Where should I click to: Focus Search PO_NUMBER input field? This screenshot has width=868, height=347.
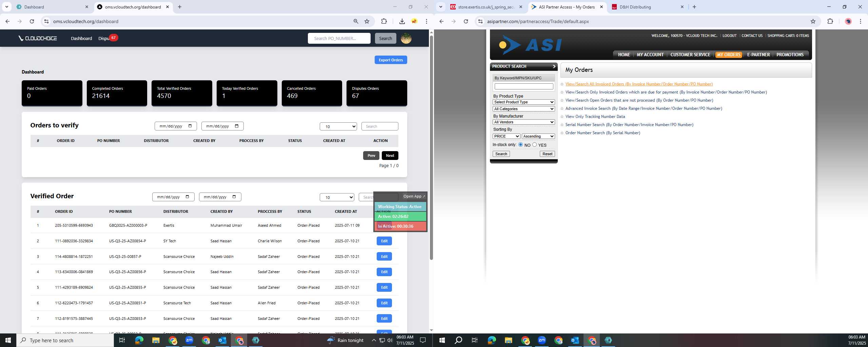[x=339, y=38]
